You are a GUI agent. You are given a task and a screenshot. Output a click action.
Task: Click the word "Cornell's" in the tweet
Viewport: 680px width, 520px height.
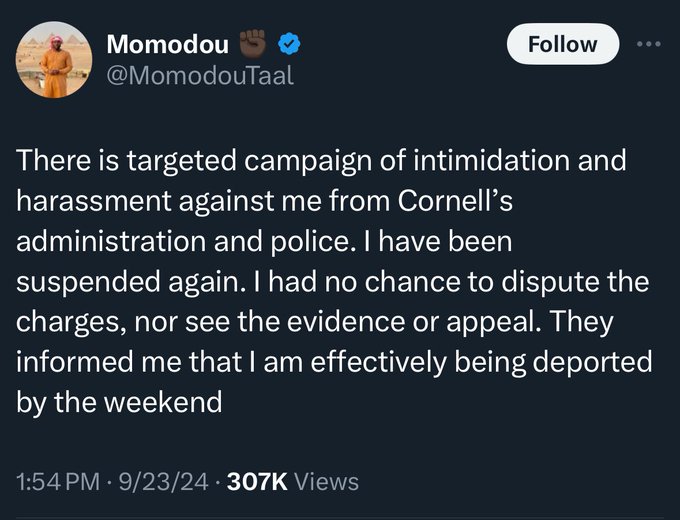pyautogui.click(x=455, y=201)
